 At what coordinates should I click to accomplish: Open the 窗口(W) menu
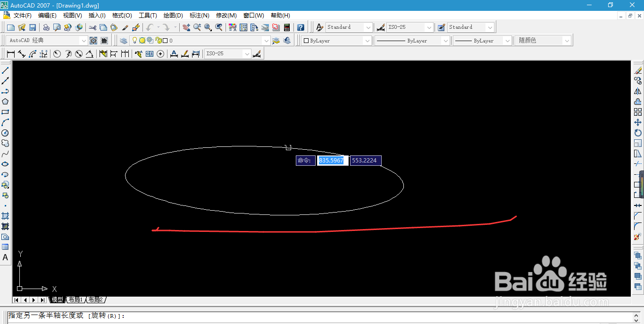pos(253,16)
